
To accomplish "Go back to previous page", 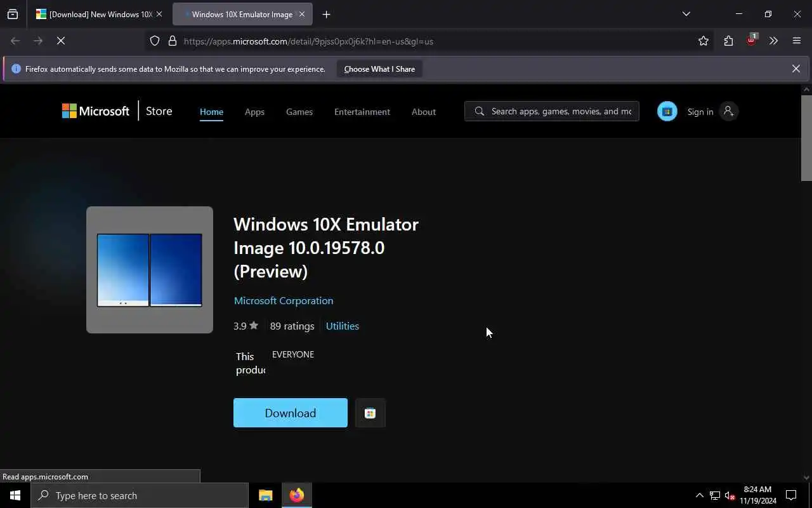I will (x=15, y=41).
